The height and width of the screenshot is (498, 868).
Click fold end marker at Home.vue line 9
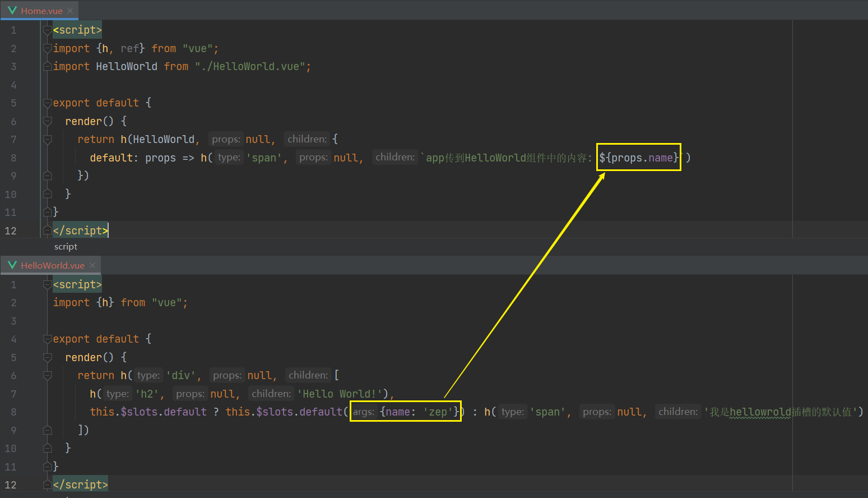click(x=48, y=176)
